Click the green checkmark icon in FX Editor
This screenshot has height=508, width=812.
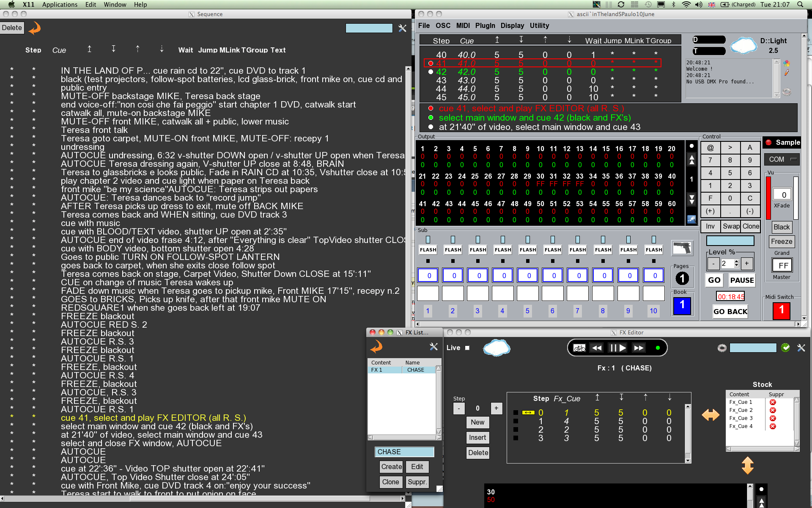[x=785, y=348]
